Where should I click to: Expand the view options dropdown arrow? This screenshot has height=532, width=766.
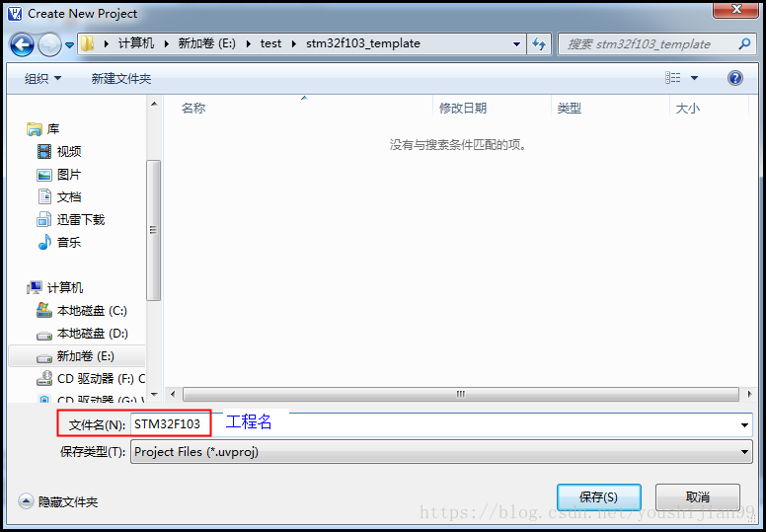pyautogui.click(x=694, y=78)
